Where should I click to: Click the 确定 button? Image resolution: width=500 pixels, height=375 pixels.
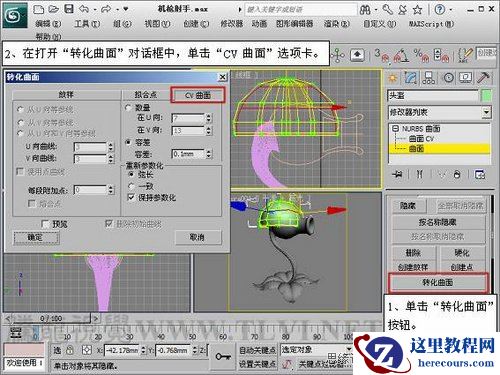(x=37, y=237)
